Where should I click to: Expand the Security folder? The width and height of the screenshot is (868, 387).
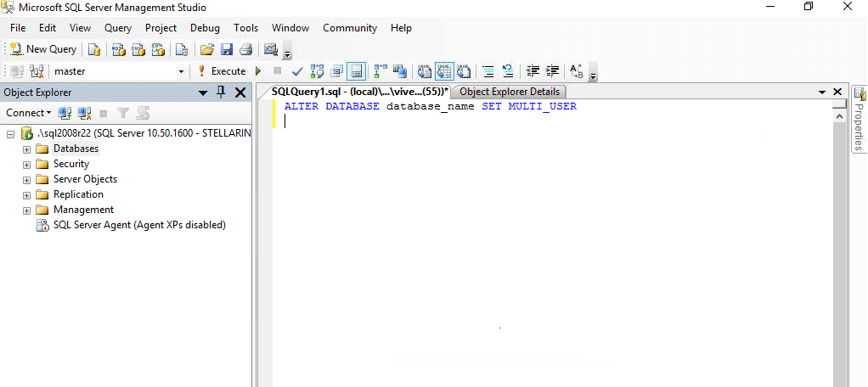26,165
